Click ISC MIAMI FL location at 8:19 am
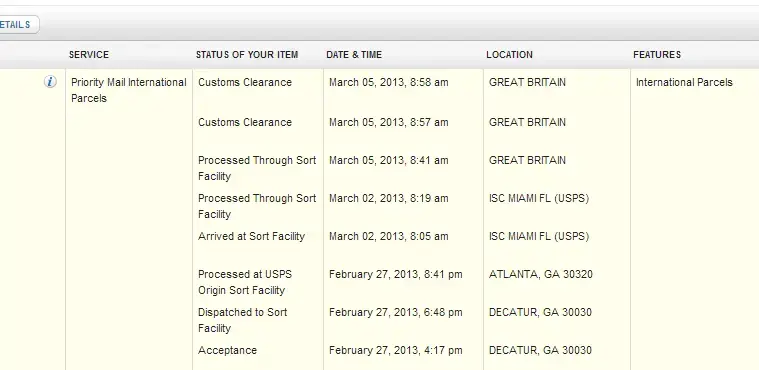The height and width of the screenshot is (370, 759). pyautogui.click(x=539, y=199)
